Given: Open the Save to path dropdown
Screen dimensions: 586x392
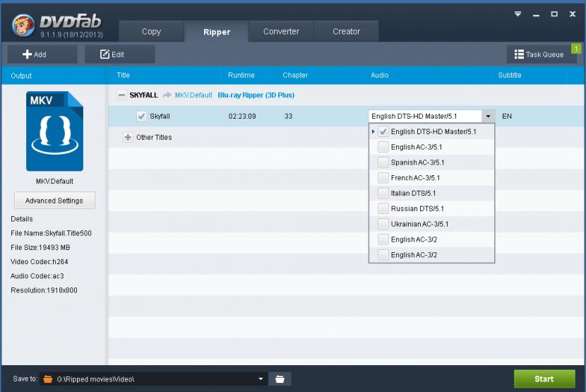Looking at the screenshot, I should (261, 379).
